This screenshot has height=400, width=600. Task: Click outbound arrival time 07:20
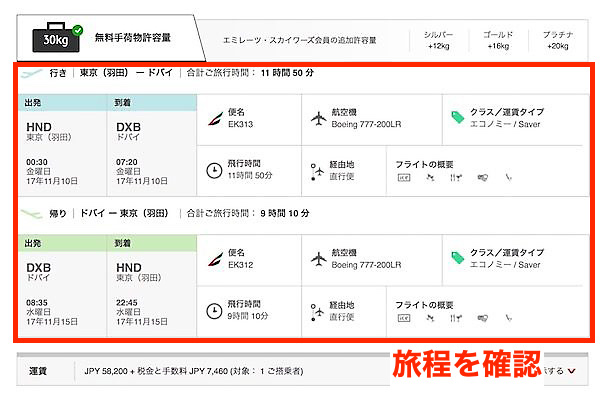(127, 162)
